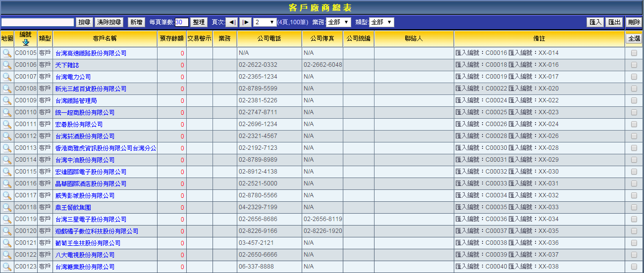
Task: Expand the 業務 filter dropdown
Action: [x=338, y=22]
